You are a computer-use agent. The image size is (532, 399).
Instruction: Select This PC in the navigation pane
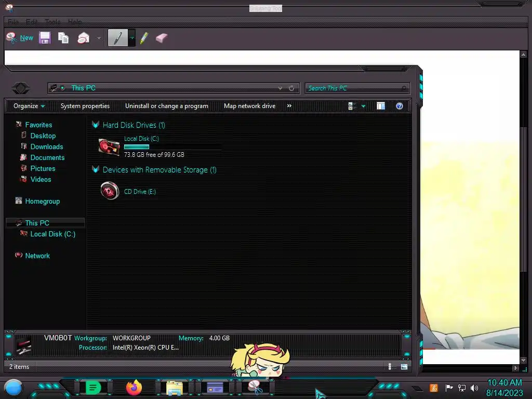(x=45, y=223)
